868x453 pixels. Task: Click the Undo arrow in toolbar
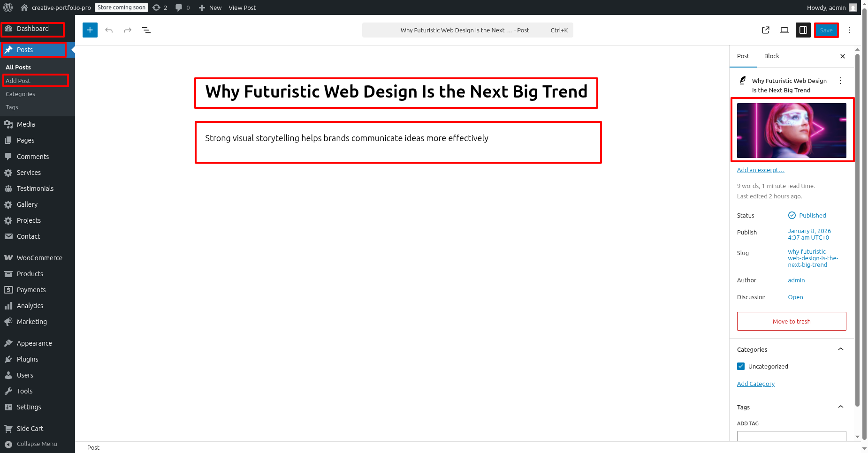109,30
